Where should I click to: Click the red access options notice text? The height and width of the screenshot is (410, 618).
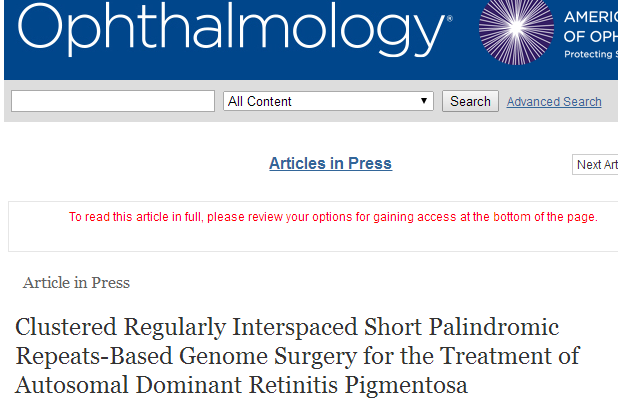point(333,217)
